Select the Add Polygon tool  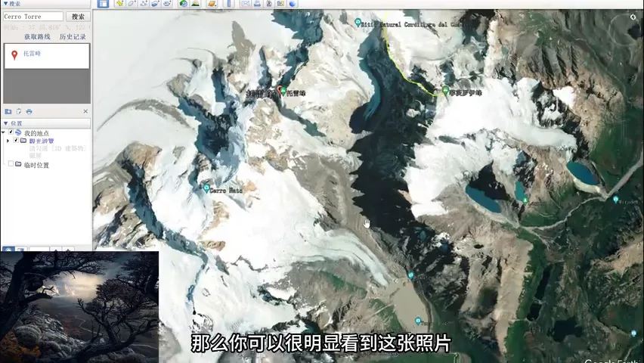(132, 4)
